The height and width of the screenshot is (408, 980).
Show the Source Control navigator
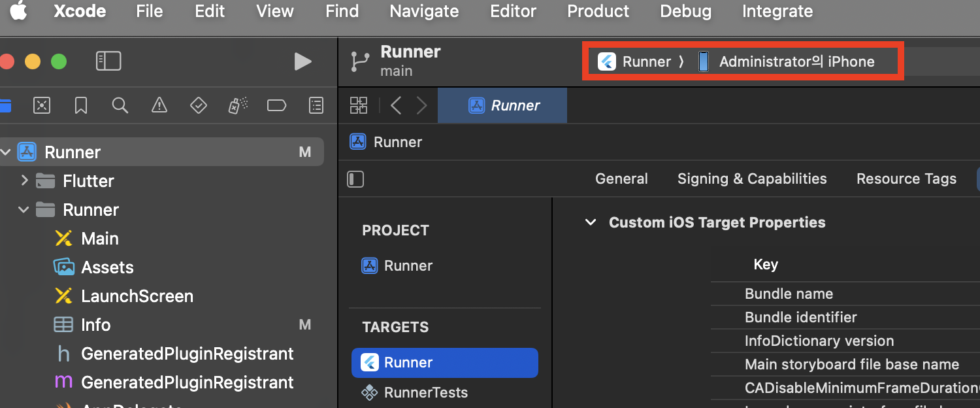pyautogui.click(x=42, y=105)
